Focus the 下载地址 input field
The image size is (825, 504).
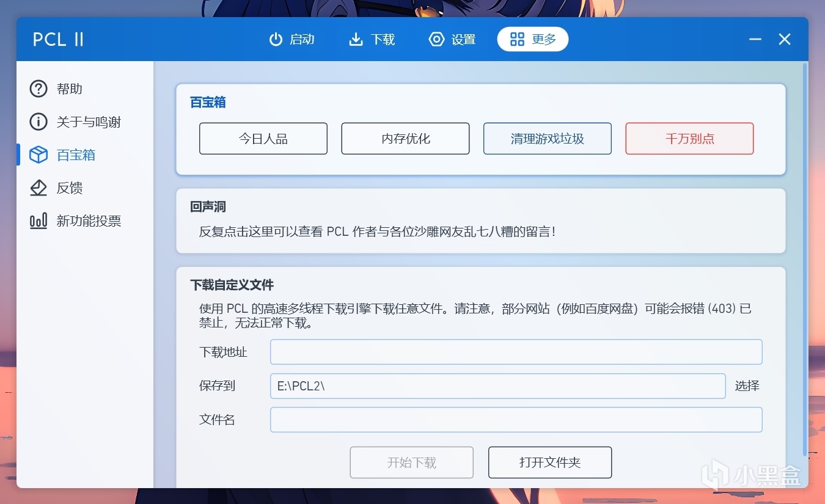pyautogui.click(x=516, y=352)
